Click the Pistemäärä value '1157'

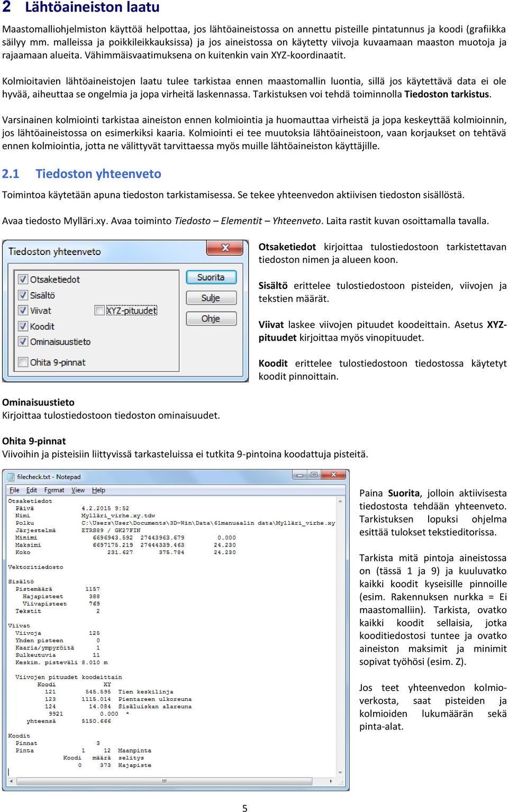pyautogui.click(x=93, y=589)
